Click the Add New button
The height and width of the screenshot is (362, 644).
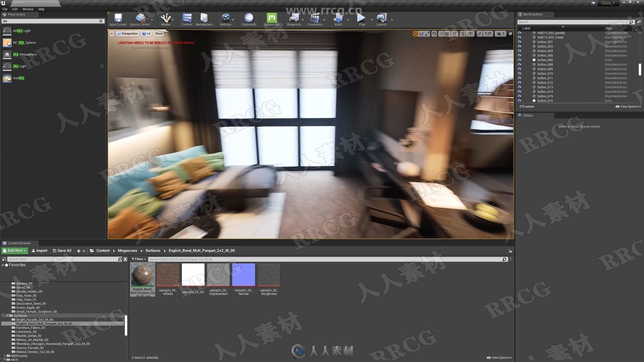15,251
